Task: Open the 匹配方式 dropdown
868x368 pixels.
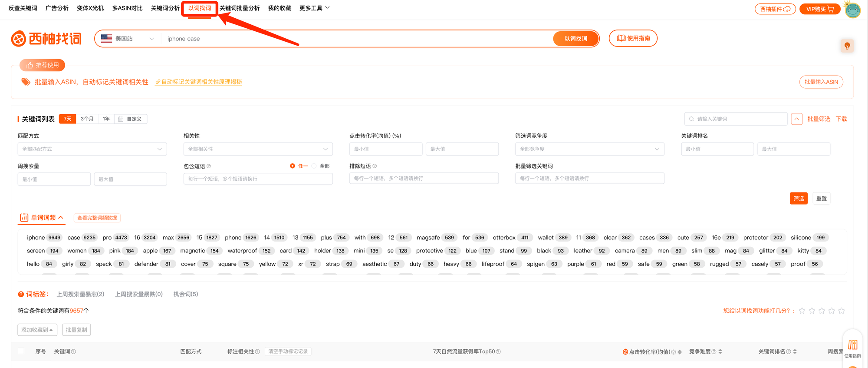Action: (92, 149)
